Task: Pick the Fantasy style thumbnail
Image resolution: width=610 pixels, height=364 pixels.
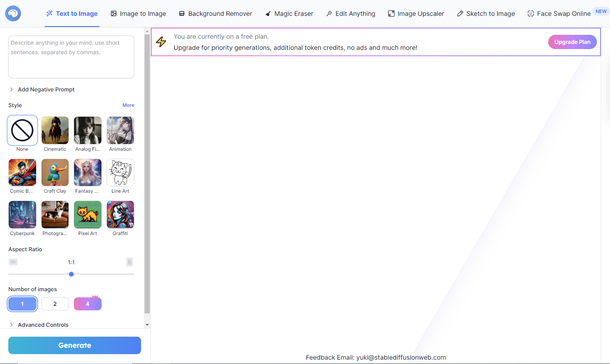Action: pyautogui.click(x=88, y=173)
